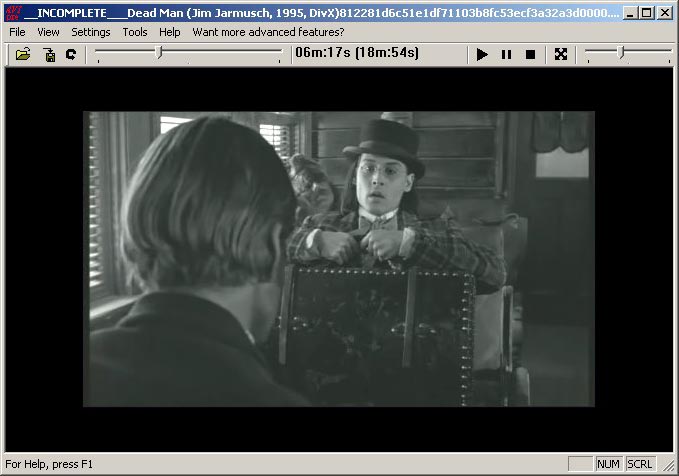
Task: Click the seek position slider handle
Action: tap(159, 53)
